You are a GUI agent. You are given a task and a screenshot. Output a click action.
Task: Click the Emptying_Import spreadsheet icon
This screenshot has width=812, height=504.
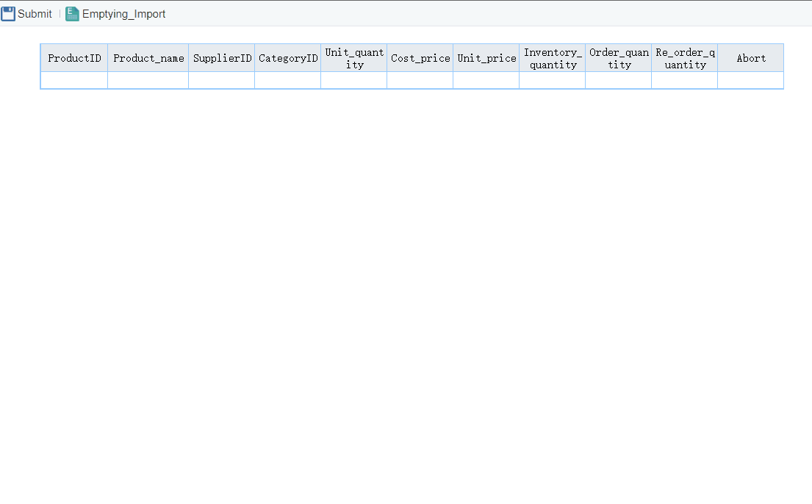[71, 13]
